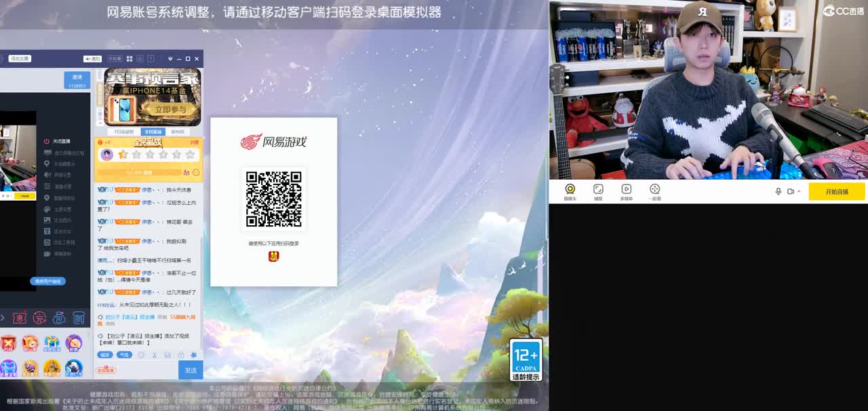Viewport: 868px width, 411px height.
Task: Click the yellow 开始直播 button
Action: [x=837, y=191]
